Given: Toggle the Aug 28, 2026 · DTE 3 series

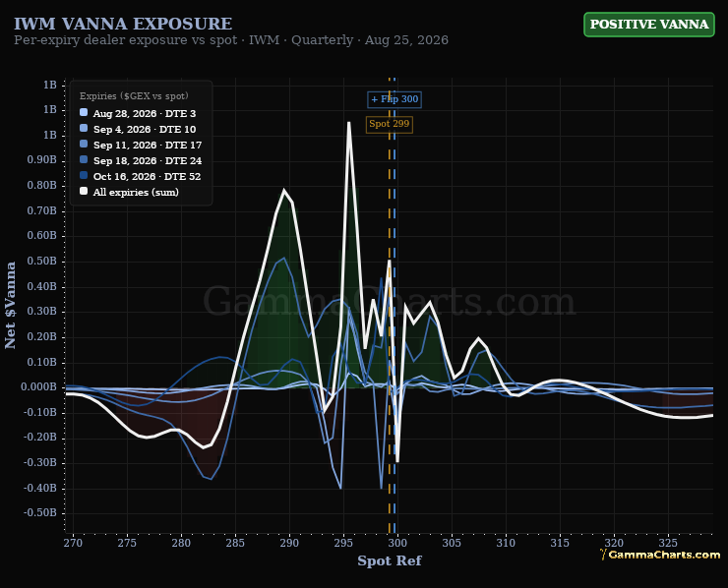Looking at the screenshot, I should point(145,114).
